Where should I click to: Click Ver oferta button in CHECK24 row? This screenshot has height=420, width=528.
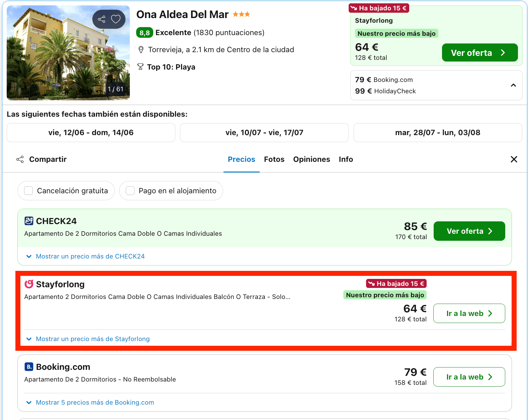click(469, 231)
